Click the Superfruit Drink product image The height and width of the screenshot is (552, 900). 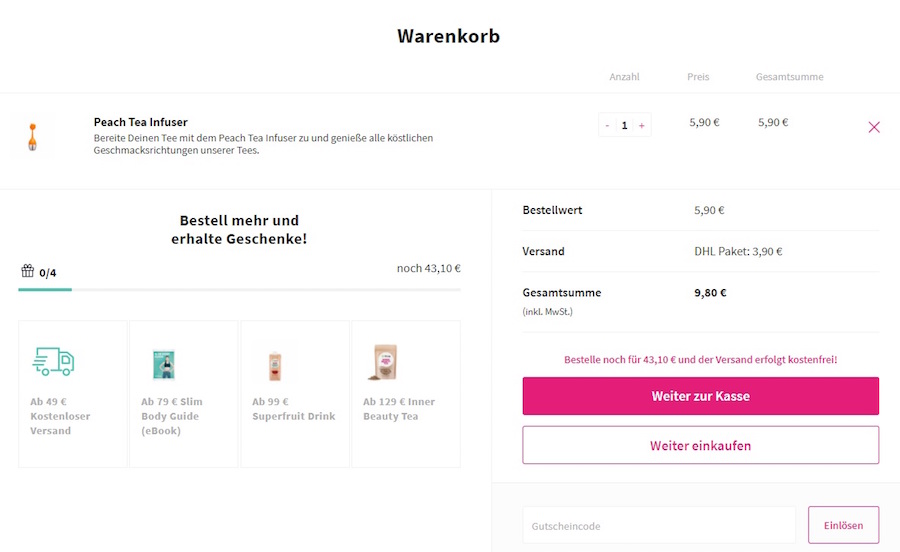click(x=275, y=363)
